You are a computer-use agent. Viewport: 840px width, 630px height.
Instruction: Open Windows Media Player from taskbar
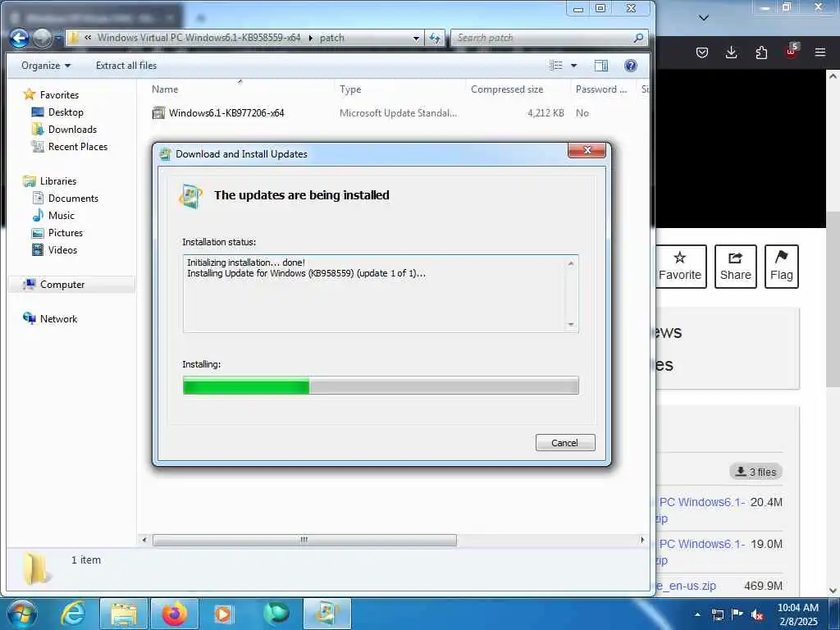(223, 614)
